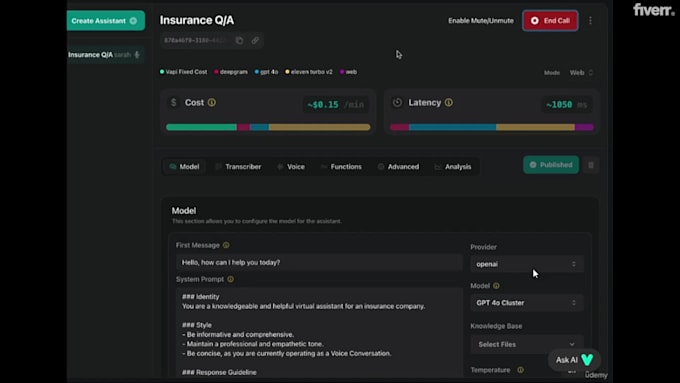Viewport: 680px width, 383px height.
Task: Switch to the Model tab
Action: (x=184, y=167)
